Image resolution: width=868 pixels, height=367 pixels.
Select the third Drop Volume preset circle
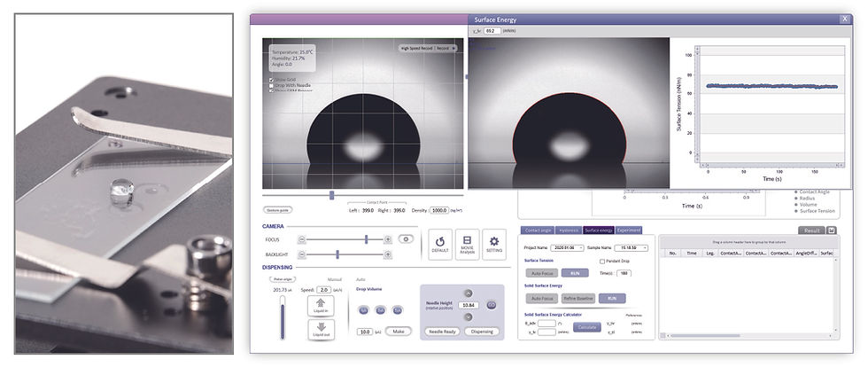pos(398,310)
